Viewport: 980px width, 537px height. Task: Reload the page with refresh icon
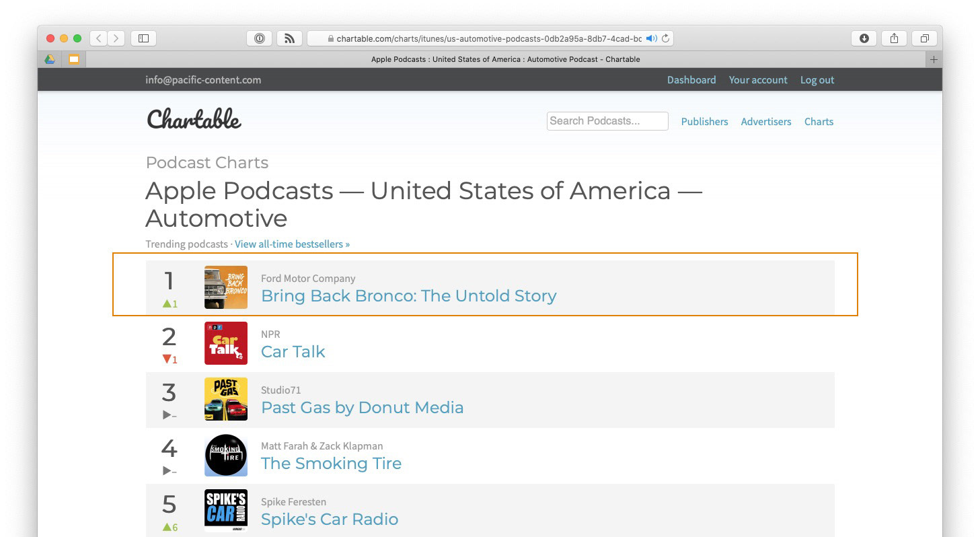coord(665,38)
